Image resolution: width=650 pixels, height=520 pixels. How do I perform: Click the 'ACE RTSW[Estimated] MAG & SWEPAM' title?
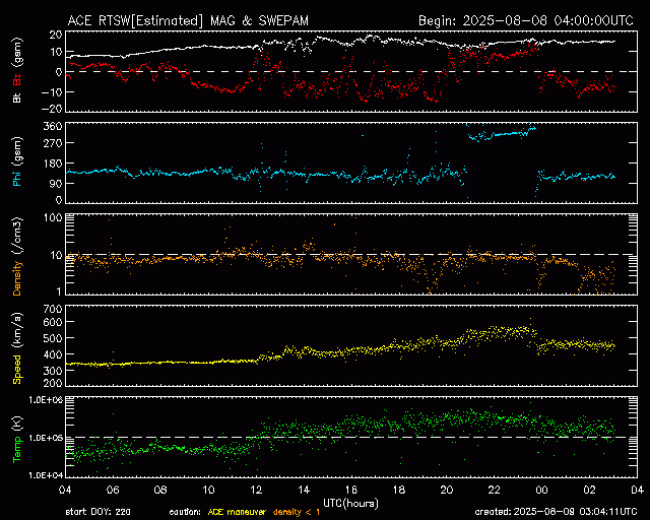click(x=188, y=21)
